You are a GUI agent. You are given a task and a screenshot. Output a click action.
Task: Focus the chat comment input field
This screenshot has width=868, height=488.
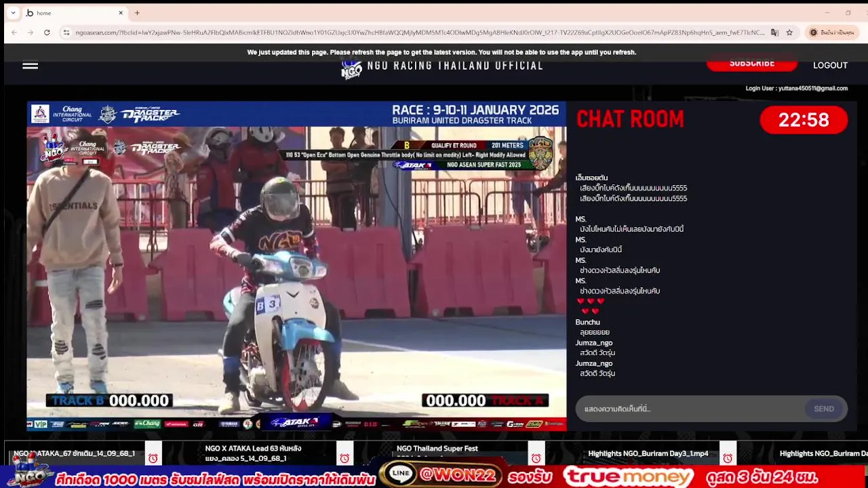click(x=690, y=409)
